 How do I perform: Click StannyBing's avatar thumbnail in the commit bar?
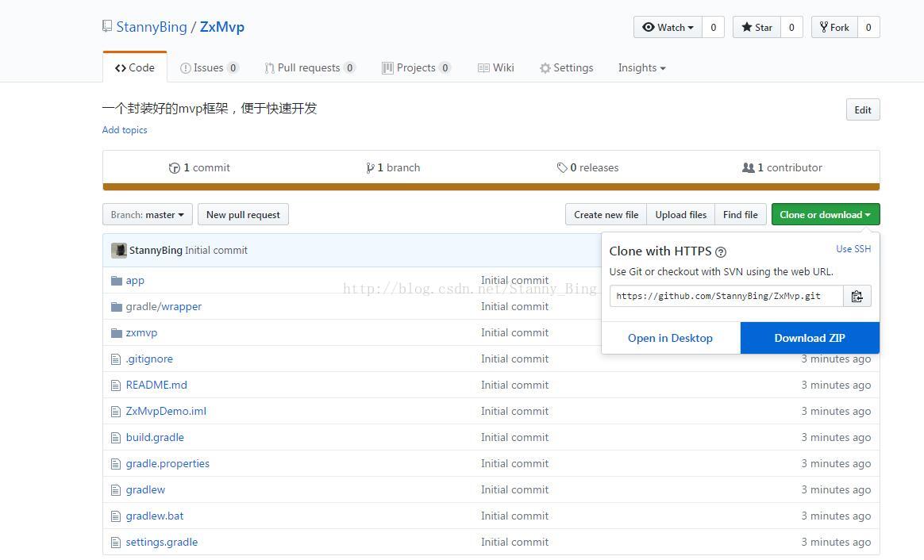point(119,251)
